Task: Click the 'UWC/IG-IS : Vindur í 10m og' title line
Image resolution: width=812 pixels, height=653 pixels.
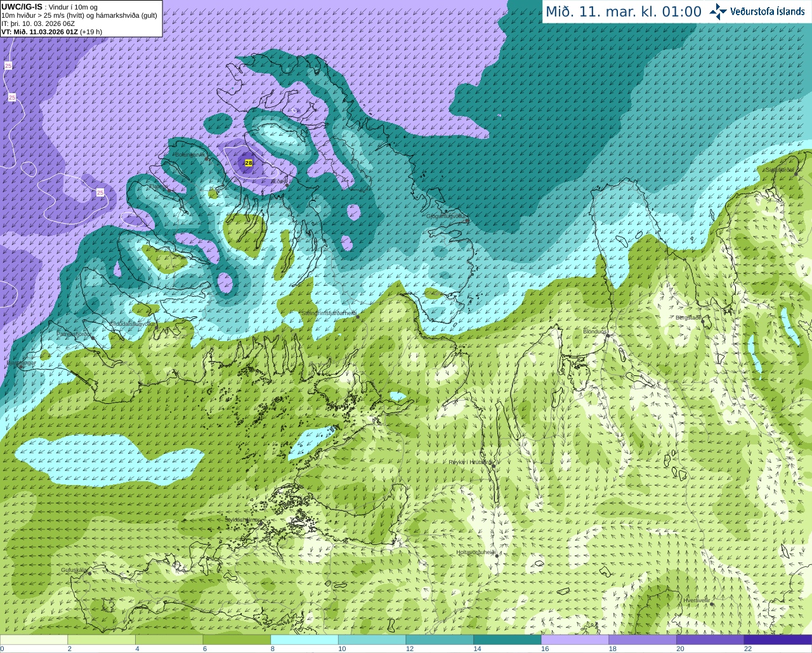Action: pos(49,6)
